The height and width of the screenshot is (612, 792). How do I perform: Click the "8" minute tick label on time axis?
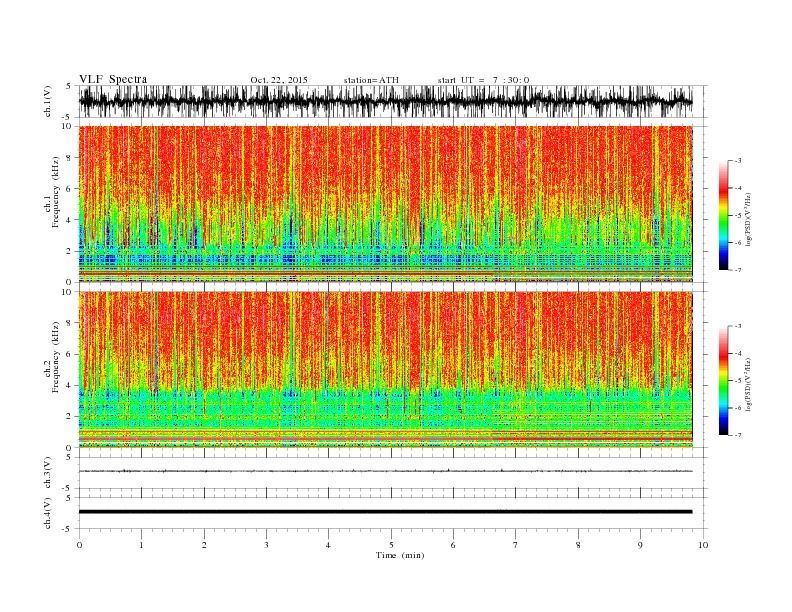click(x=578, y=545)
